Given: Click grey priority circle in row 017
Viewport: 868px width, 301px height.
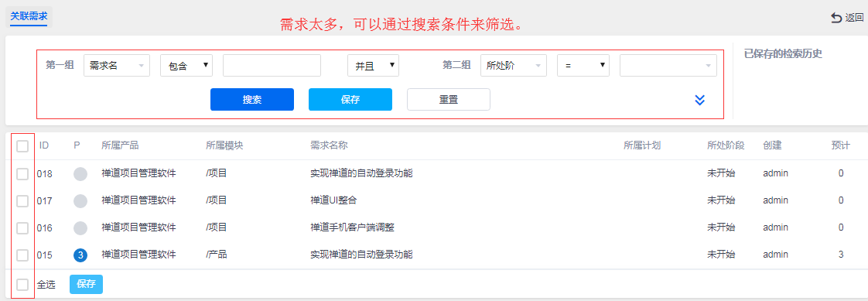Looking at the screenshot, I should click(x=80, y=201).
